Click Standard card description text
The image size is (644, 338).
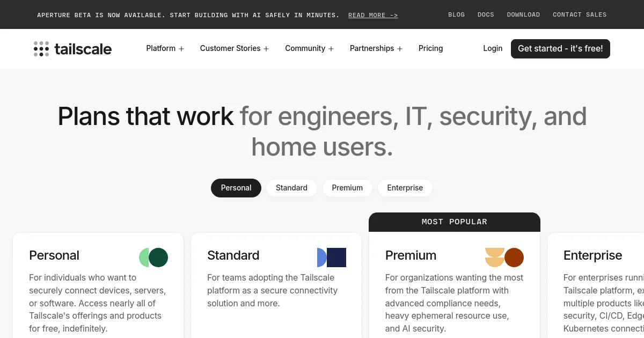coord(273,290)
